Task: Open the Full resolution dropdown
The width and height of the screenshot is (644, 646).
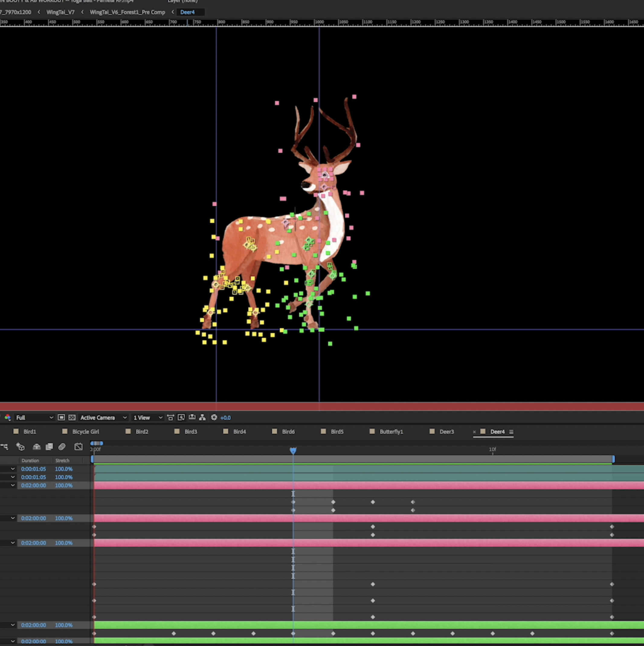Action: (34, 417)
